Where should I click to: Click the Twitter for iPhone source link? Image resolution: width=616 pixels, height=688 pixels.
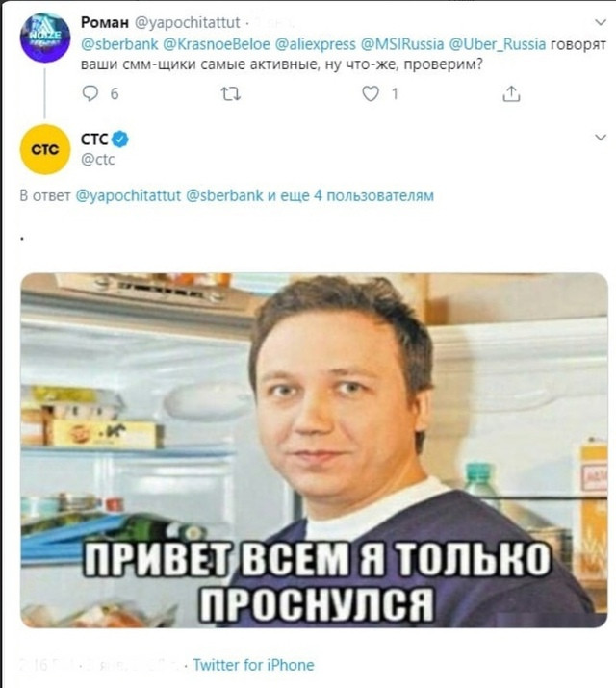coord(253,665)
